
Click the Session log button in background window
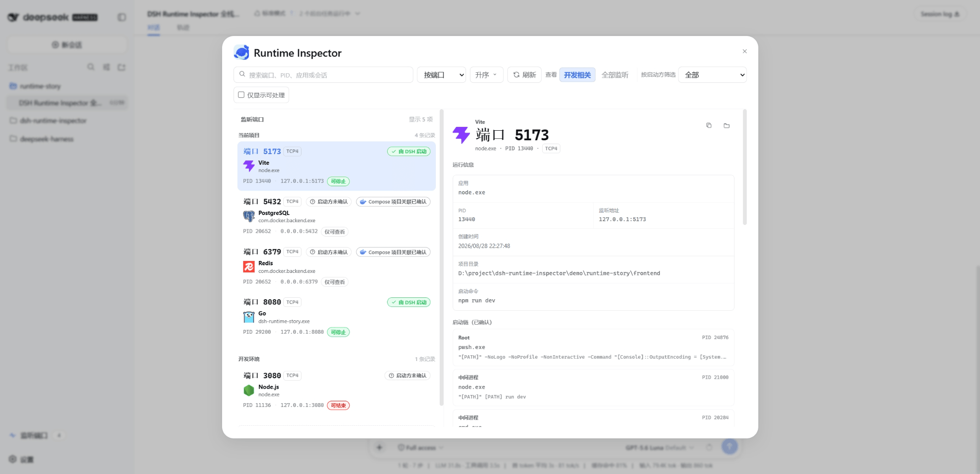click(940, 14)
